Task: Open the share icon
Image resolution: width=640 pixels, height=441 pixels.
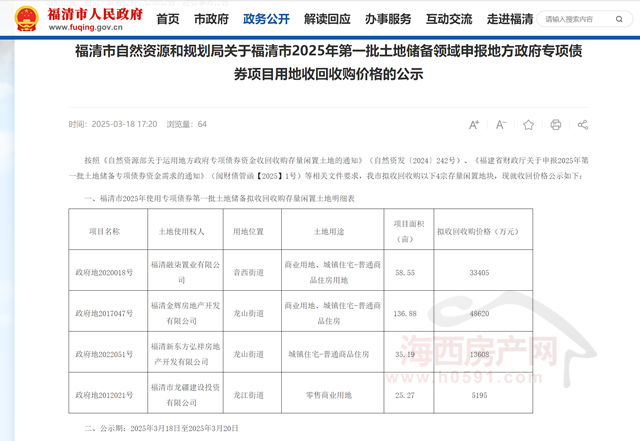Action: tap(583, 125)
